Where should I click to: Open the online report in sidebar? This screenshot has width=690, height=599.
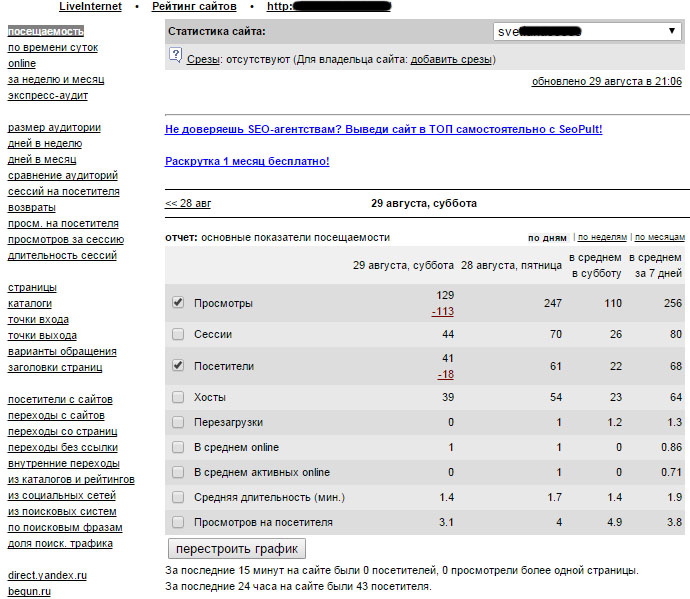(22, 63)
